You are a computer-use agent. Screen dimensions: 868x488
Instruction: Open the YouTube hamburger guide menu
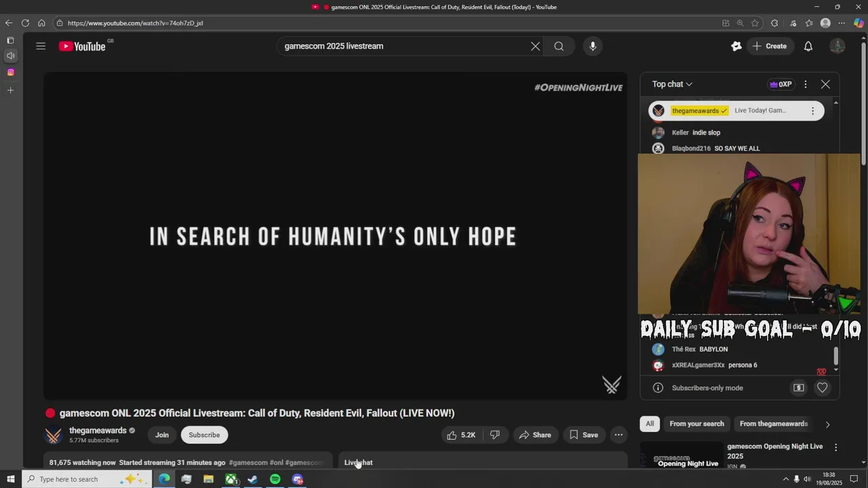tap(41, 46)
